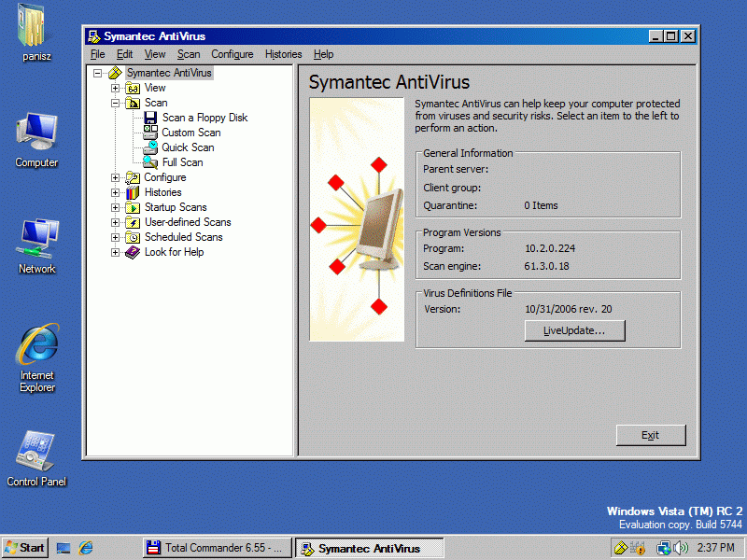The image size is (747, 560).
Task: Click the Symantec AntiVirus root shield icon
Action: pos(115,73)
